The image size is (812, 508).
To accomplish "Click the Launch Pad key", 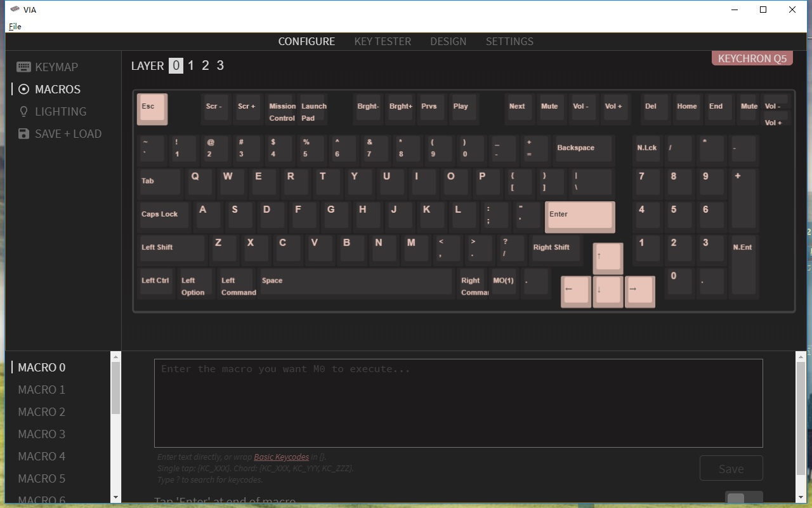I will click(x=313, y=109).
